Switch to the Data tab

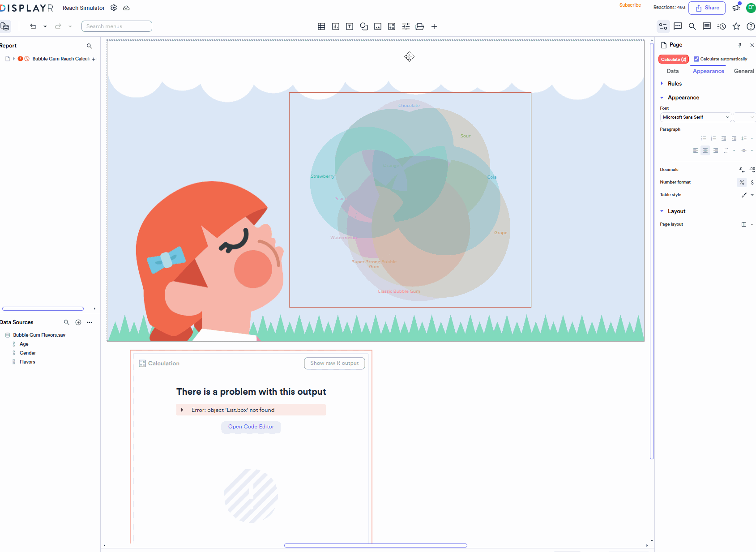673,71
